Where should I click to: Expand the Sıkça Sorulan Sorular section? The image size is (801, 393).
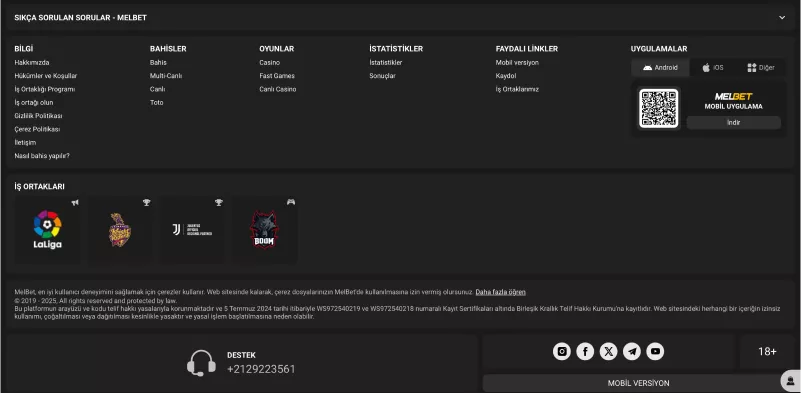coord(782,17)
